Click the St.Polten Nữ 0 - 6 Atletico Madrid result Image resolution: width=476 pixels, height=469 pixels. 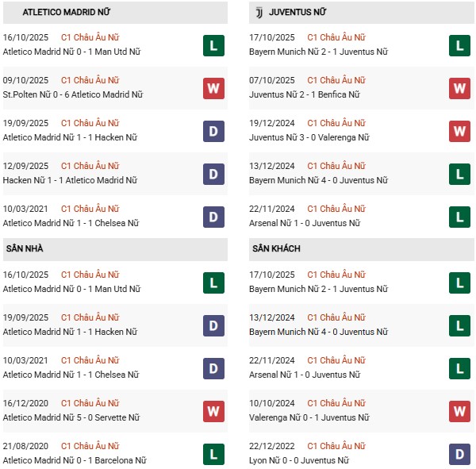[72, 95]
